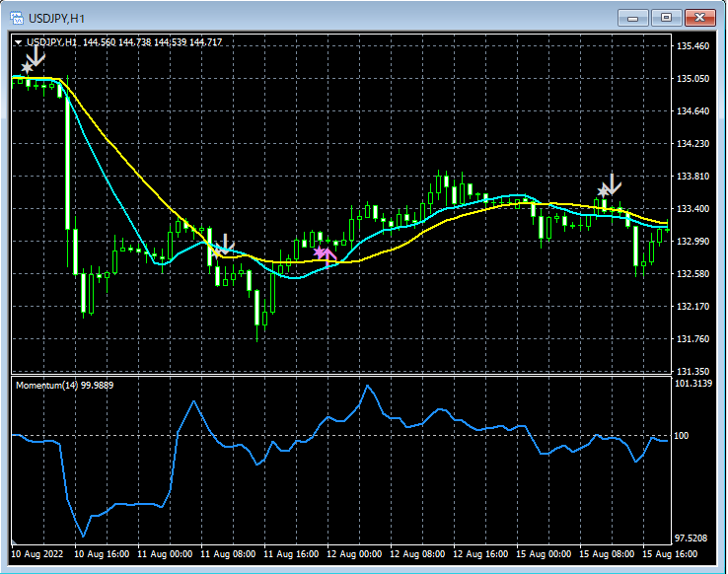Screen dimensions: 728x574
Task: Select the pink buy arrow near 12 Aug 00:00
Action: point(328,257)
